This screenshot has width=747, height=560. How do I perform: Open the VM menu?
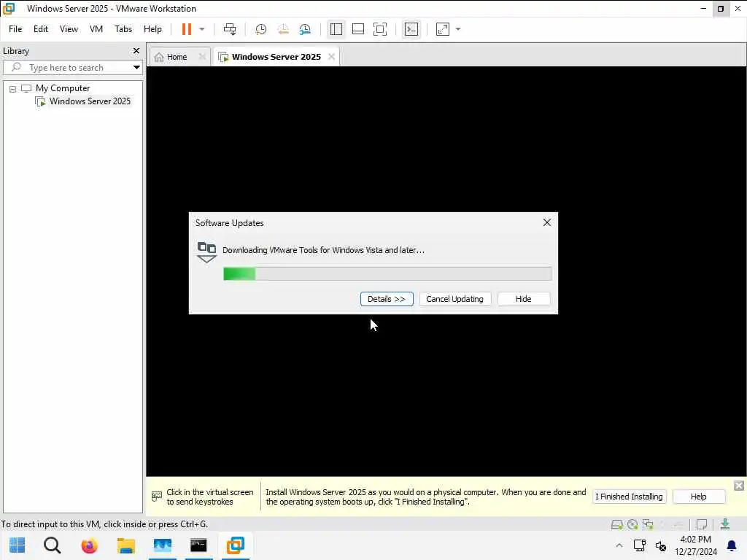point(96,29)
